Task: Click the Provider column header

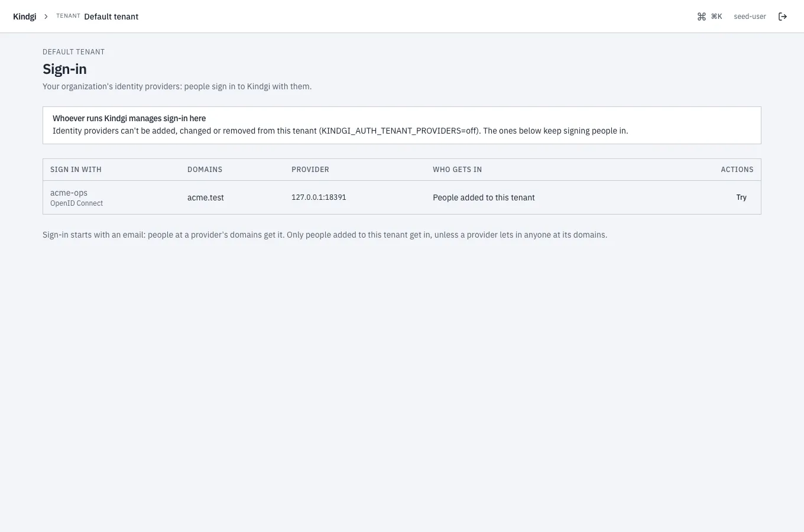Action: (x=310, y=170)
